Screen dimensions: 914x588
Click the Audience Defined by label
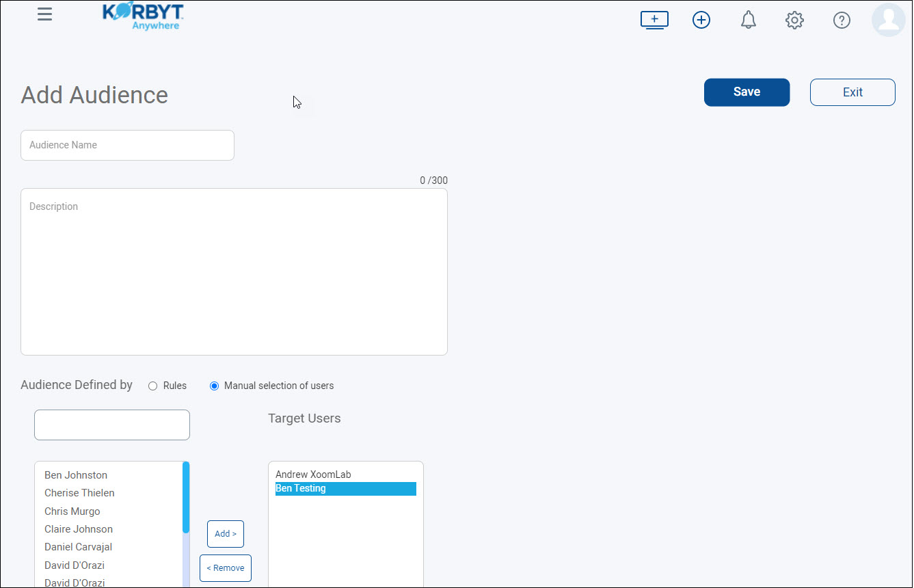click(77, 385)
